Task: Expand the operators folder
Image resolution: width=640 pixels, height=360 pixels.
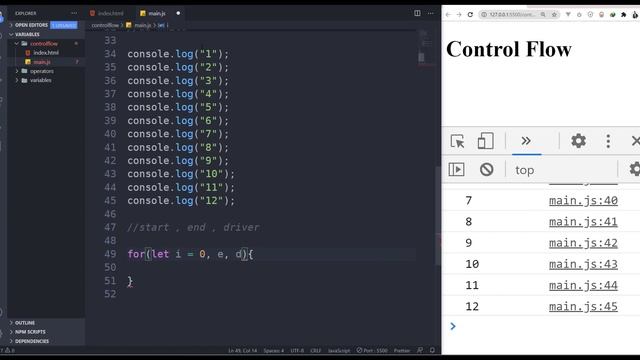Action: [41, 71]
